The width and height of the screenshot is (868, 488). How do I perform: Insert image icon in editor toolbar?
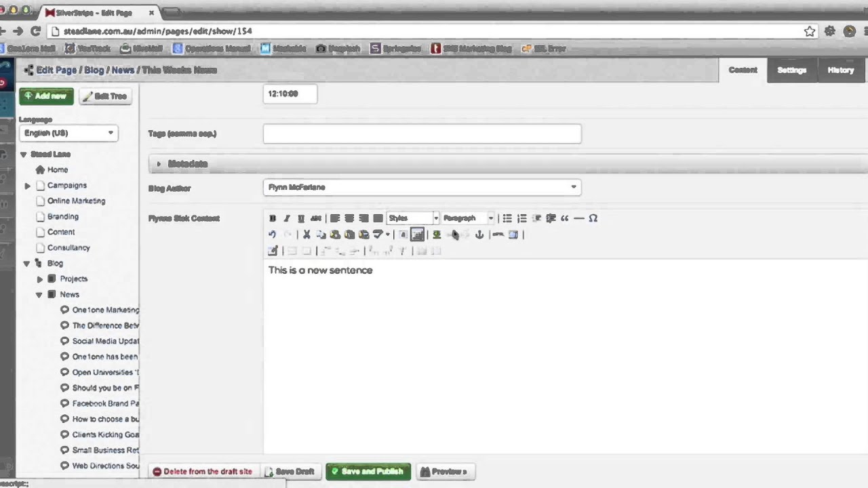pyautogui.click(x=437, y=235)
